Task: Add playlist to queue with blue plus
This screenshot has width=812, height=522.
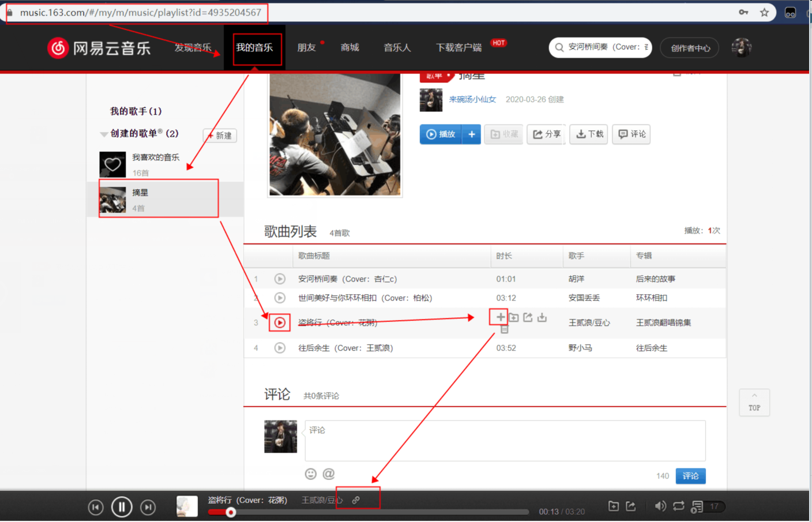Action: (472, 134)
